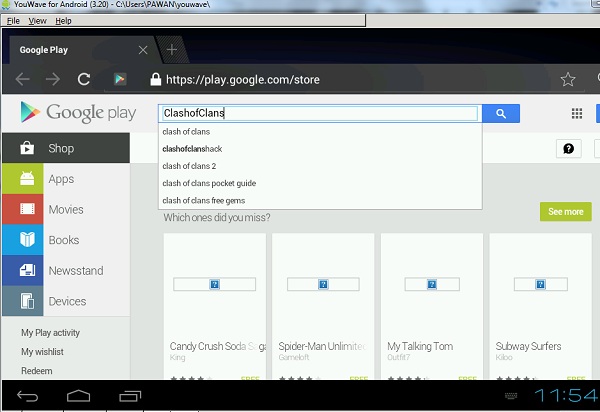Click the King developer name
Image resolution: width=600 pixels, height=412 pixels.
coord(177,357)
